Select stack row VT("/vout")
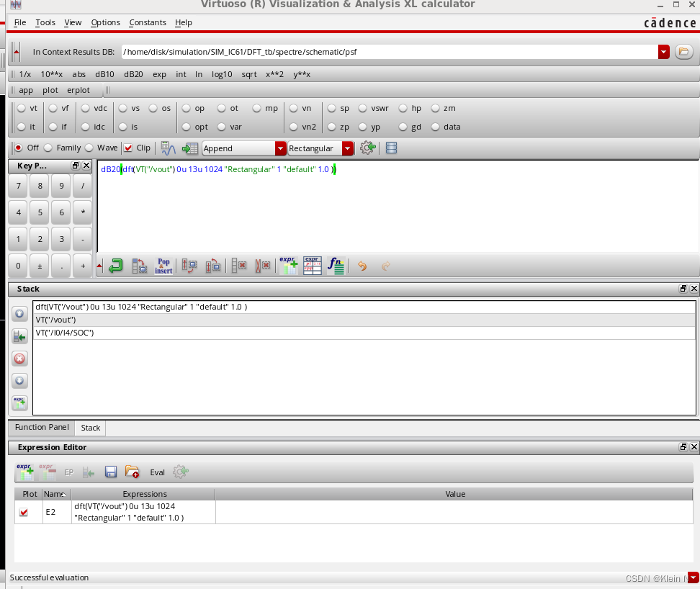 (x=364, y=320)
